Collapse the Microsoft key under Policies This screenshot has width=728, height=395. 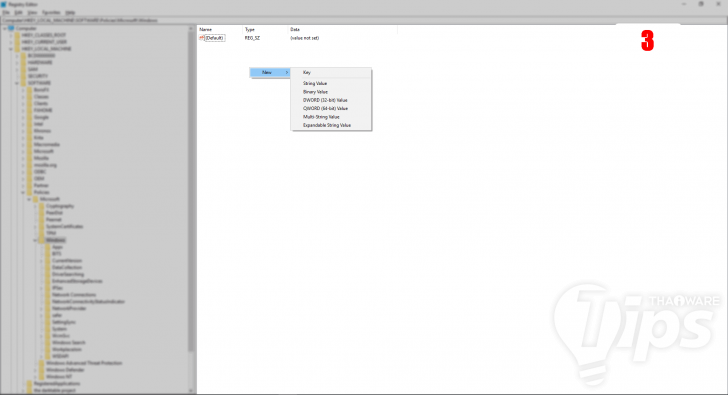point(29,199)
